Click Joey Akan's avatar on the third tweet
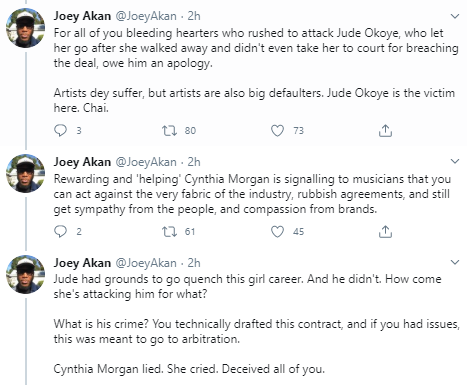This screenshot has width=467, height=385. click(x=26, y=275)
